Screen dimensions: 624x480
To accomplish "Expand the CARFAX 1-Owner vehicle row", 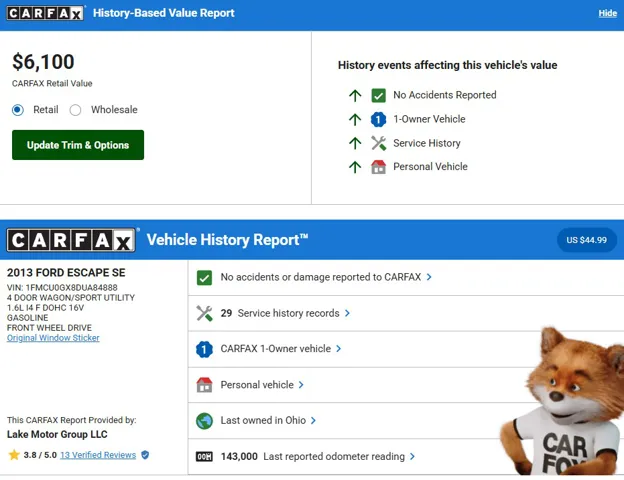I will (281, 349).
